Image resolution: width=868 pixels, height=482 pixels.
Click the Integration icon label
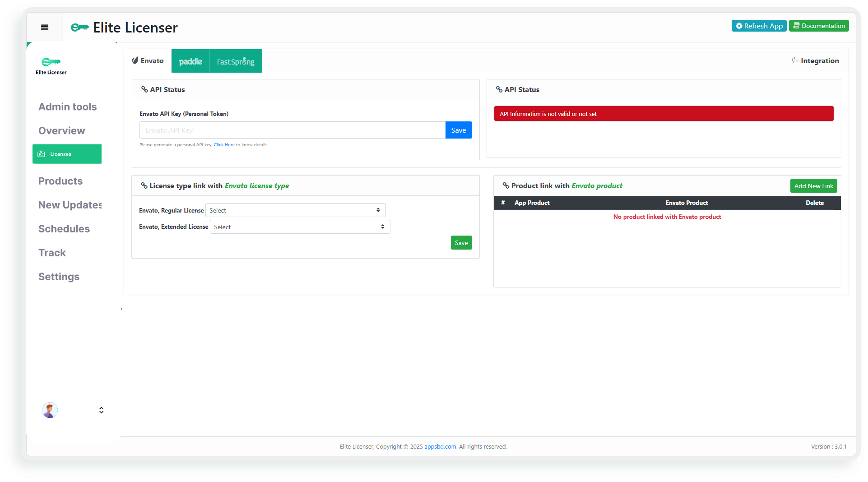tap(815, 60)
